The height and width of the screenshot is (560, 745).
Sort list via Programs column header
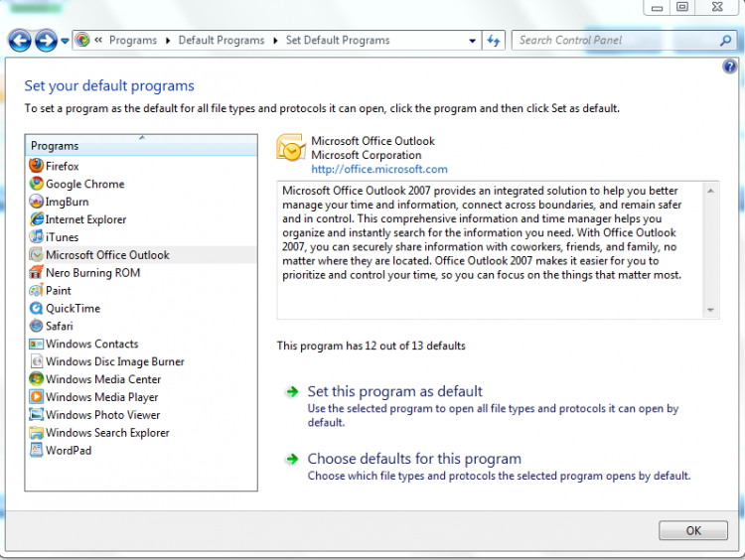point(141,145)
